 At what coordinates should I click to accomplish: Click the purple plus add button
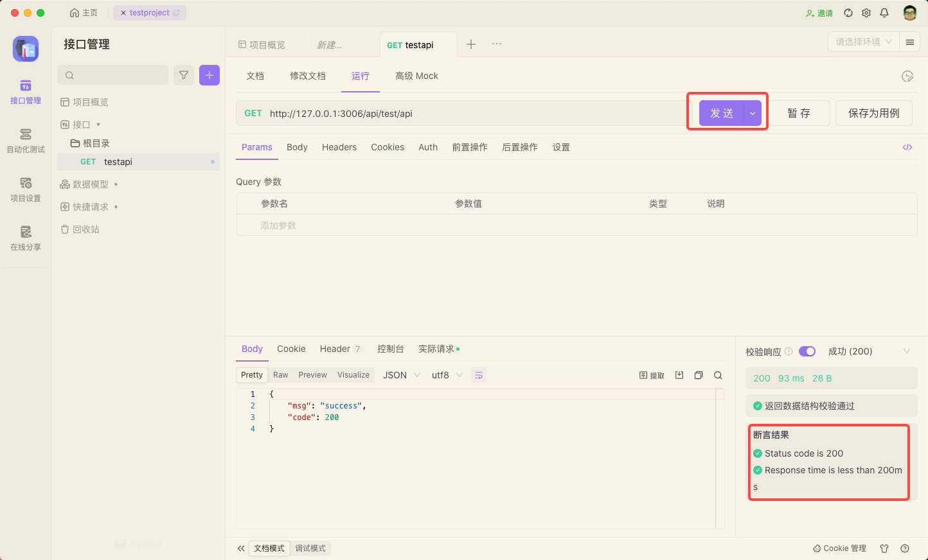210,75
